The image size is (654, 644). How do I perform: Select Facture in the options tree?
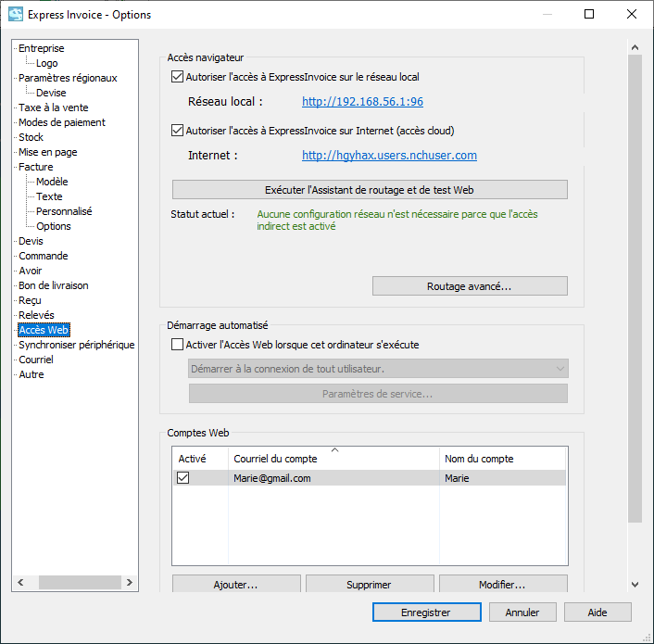pyautogui.click(x=36, y=167)
